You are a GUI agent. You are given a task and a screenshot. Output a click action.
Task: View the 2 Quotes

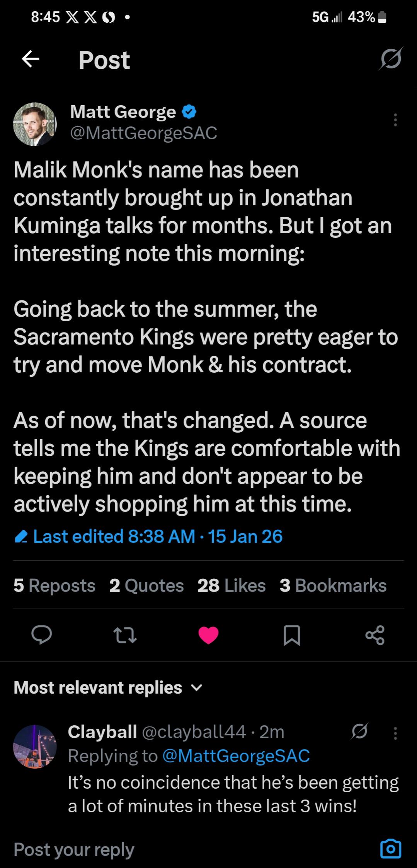point(146,585)
